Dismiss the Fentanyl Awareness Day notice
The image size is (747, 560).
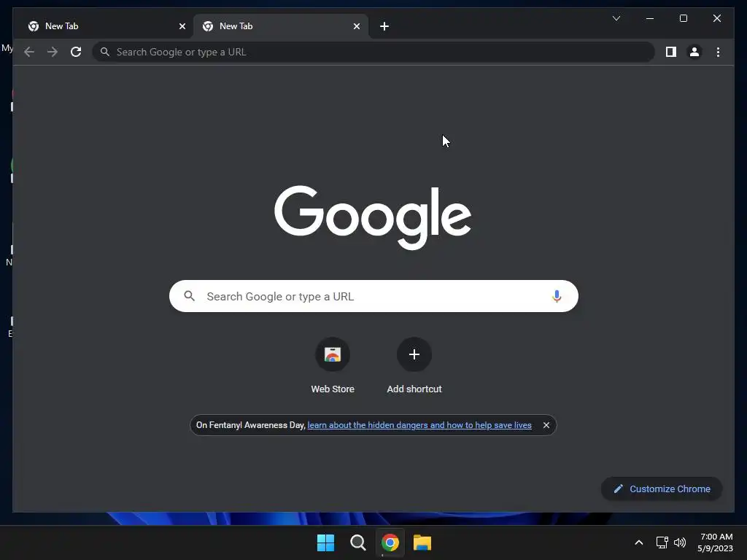point(546,425)
